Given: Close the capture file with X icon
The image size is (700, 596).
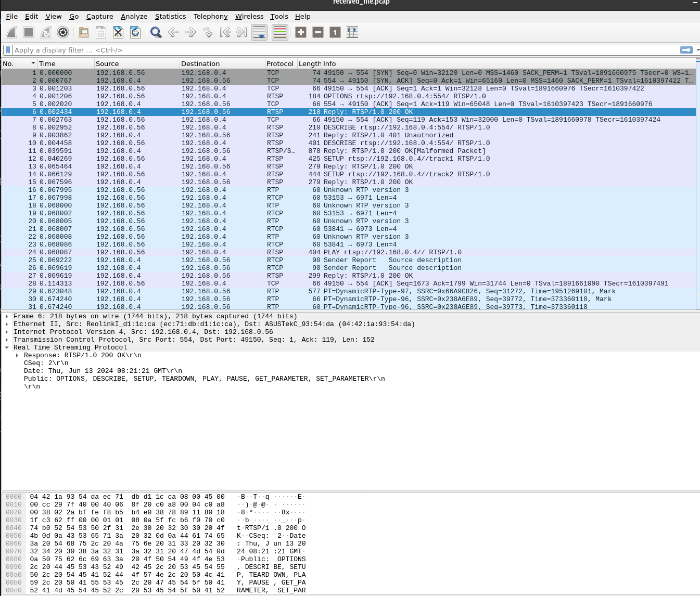Looking at the screenshot, I should (x=118, y=32).
